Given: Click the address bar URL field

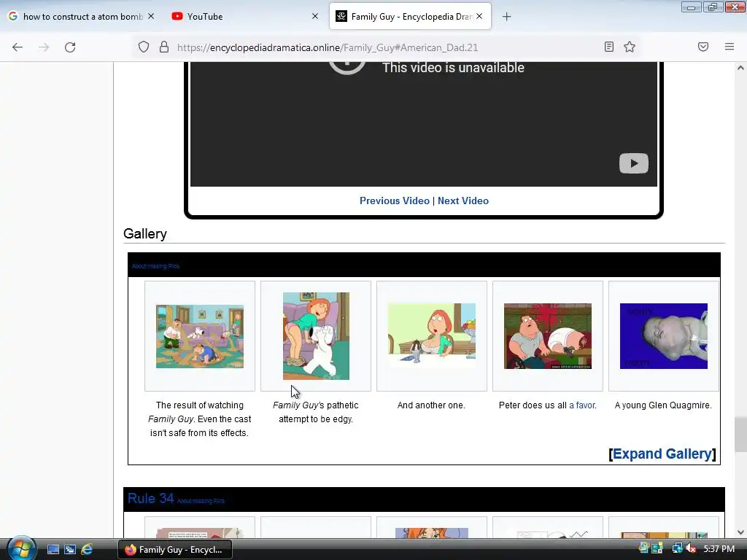Looking at the screenshot, I should 386,47.
